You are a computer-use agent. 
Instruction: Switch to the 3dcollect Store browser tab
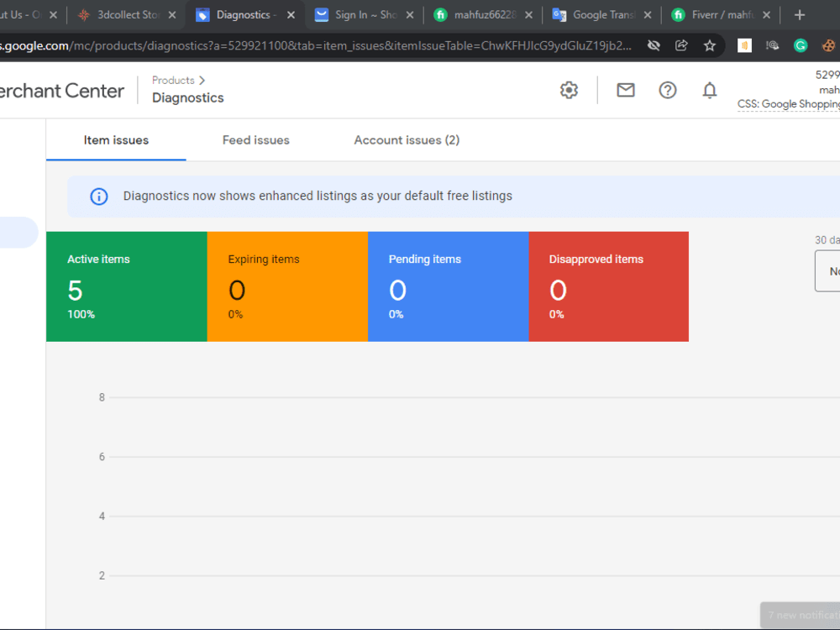click(127, 15)
